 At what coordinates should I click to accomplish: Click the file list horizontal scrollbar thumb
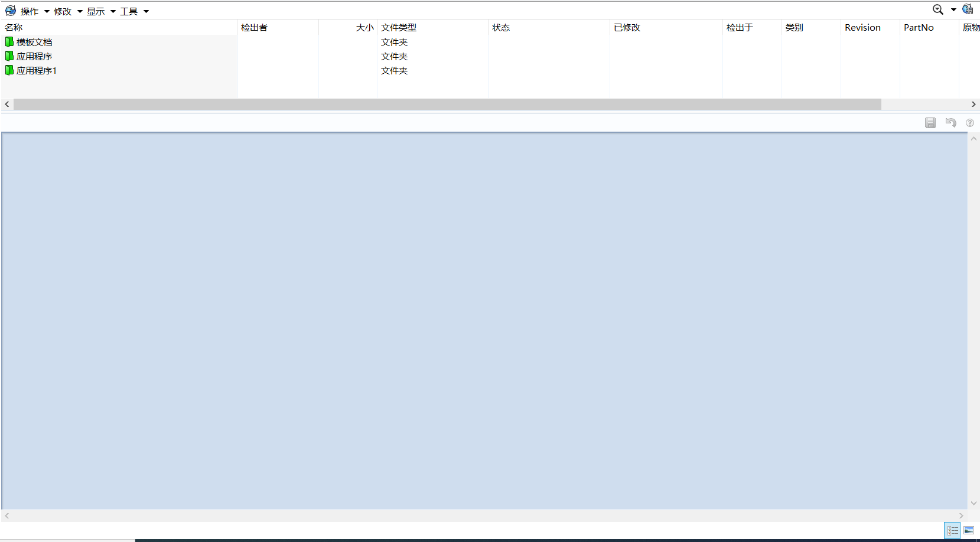pos(447,105)
